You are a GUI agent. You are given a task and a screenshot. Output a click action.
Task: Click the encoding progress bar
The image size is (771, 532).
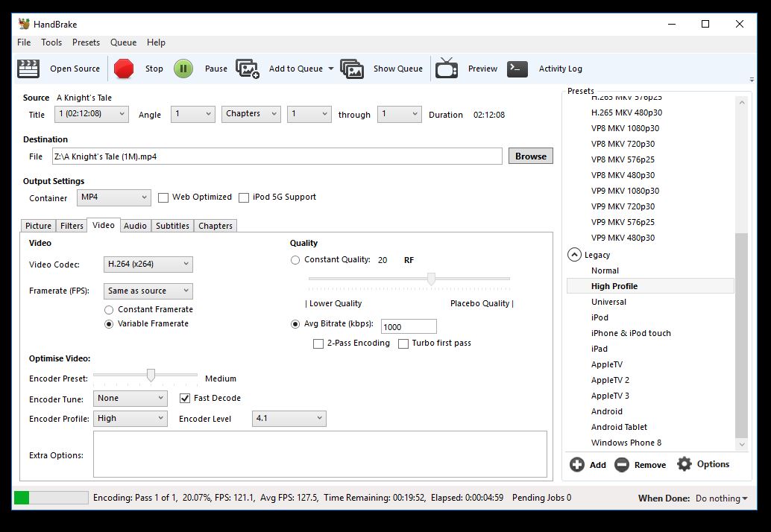[51, 498]
